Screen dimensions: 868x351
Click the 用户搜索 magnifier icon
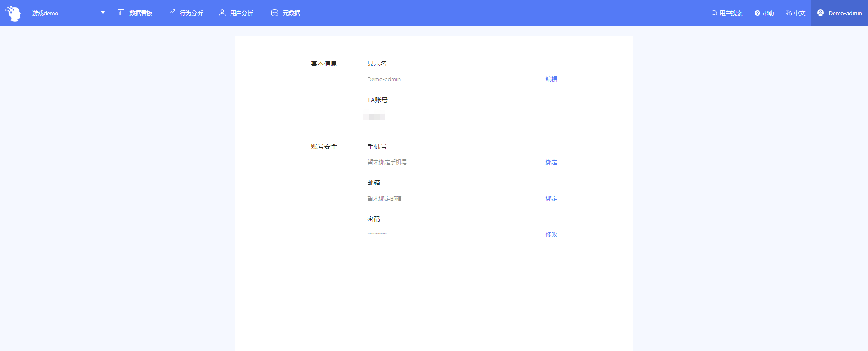tap(714, 13)
